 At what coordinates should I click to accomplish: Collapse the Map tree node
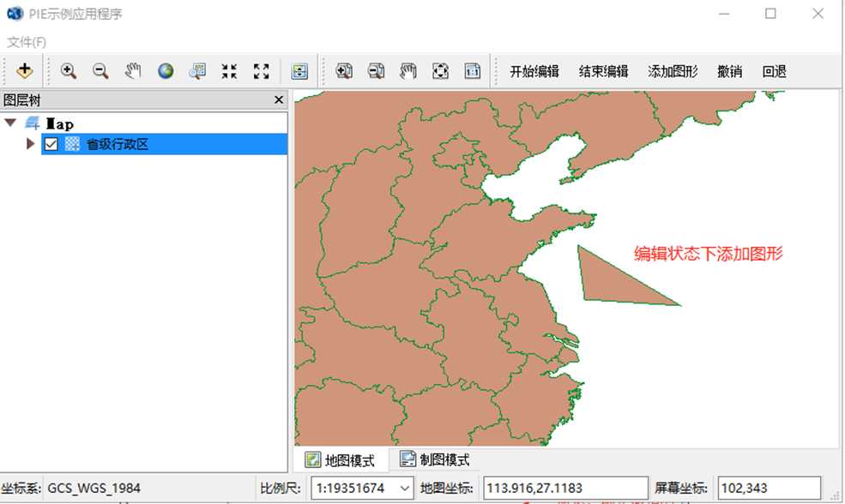click(10, 123)
